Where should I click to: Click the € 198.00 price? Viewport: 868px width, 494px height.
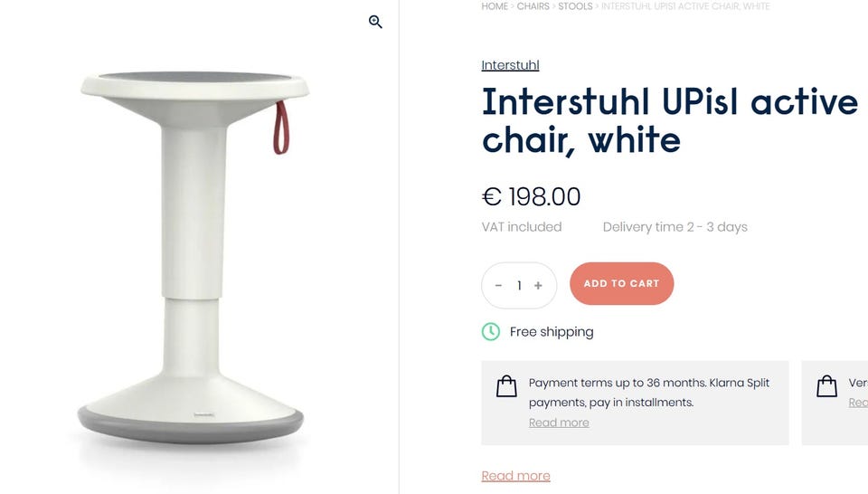pyautogui.click(x=531, y=196)
